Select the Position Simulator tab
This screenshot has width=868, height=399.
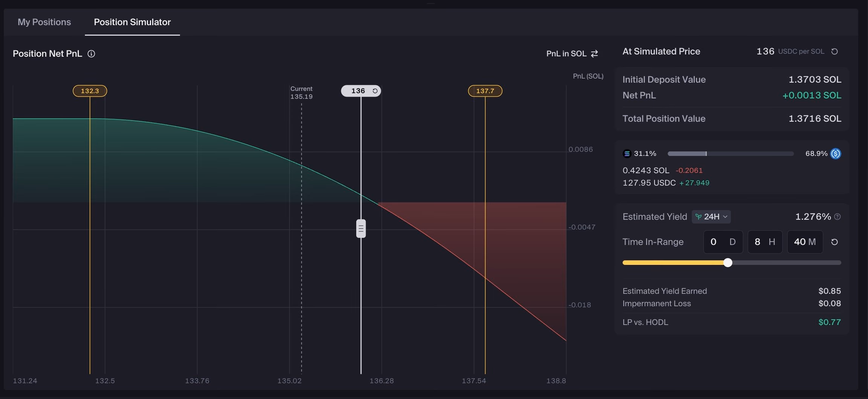pos(132,22)
